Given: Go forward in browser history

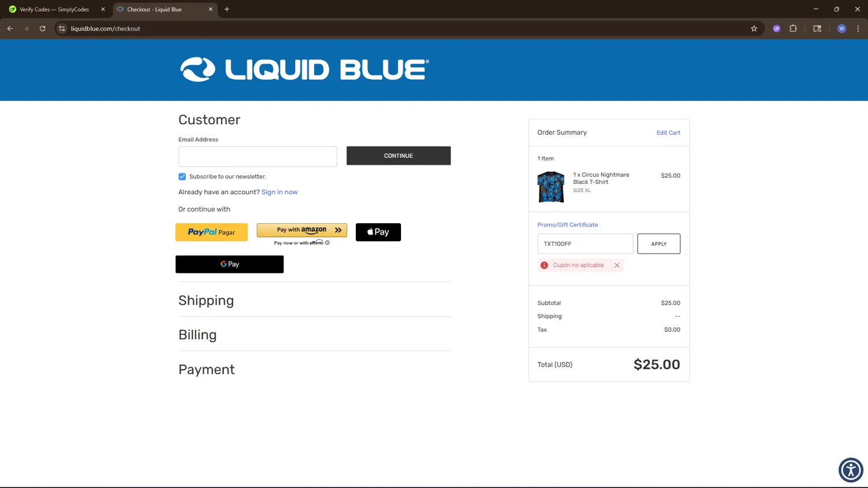Looking at the screenshot, I should (26, 28).
